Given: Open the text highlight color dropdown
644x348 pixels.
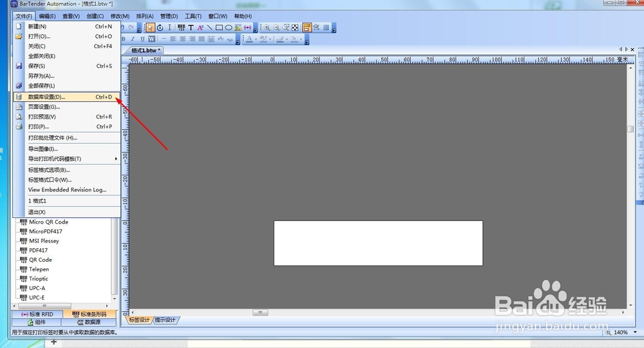Looking at the screenshot, I should [x=270, y=39].
